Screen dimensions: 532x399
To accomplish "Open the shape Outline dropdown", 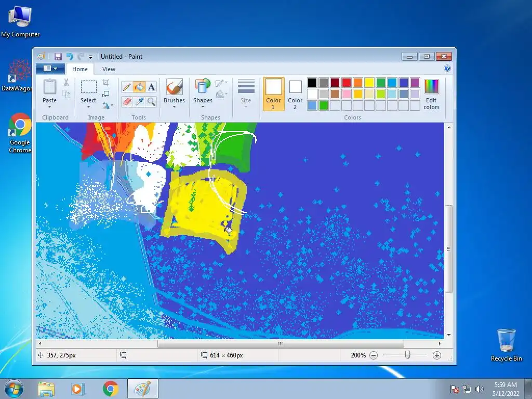I will 221,83.
